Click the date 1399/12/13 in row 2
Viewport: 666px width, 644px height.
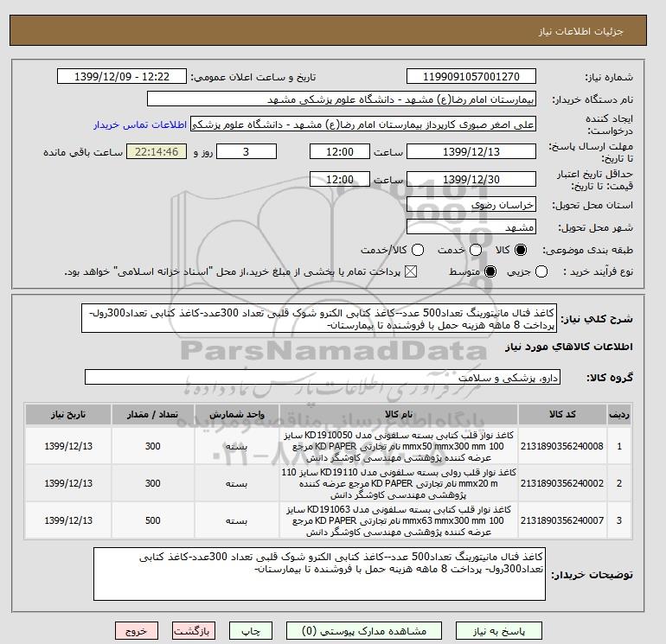point(68,483)
